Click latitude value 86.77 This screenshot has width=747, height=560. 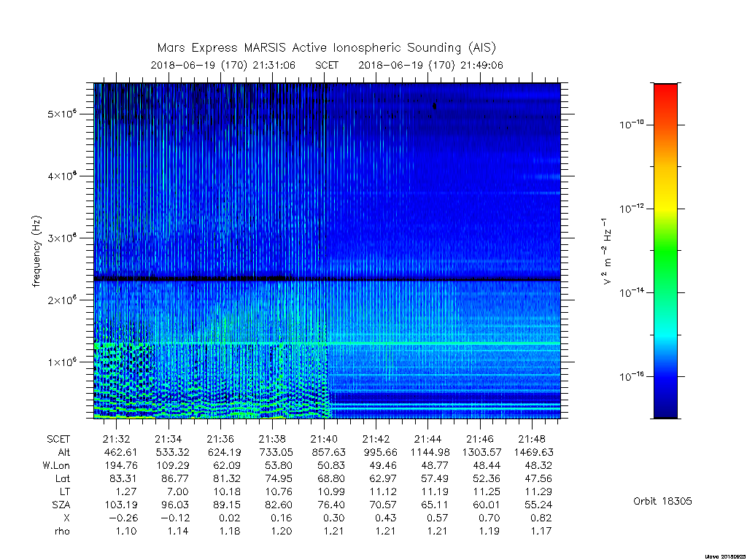pyautogui.click(x=176, y=478)
